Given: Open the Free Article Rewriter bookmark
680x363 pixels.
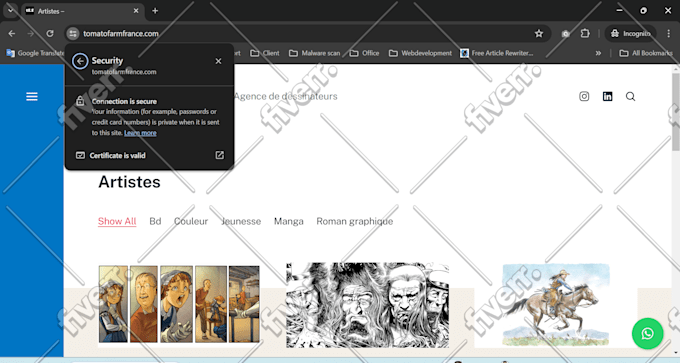Looking at the screenshot, I should (497, 53).
